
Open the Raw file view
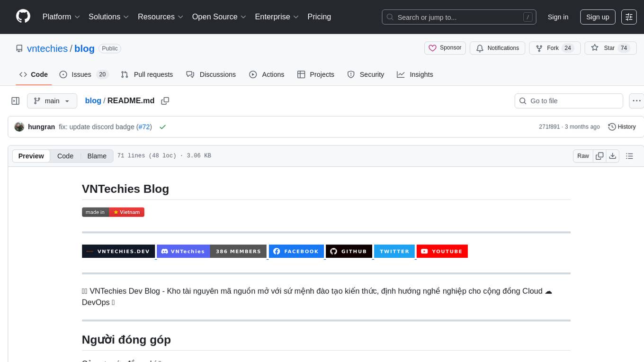[x=583, y=156]
